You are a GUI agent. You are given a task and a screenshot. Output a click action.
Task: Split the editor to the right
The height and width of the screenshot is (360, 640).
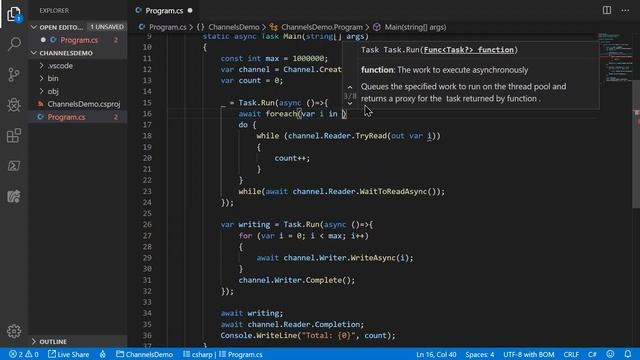coord(607,10)
